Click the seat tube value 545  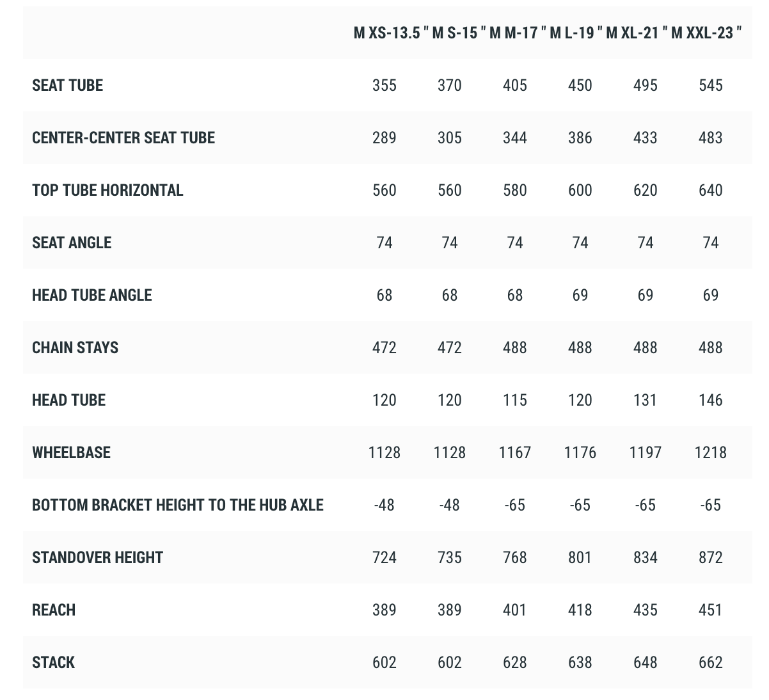(x=711, y=85)
